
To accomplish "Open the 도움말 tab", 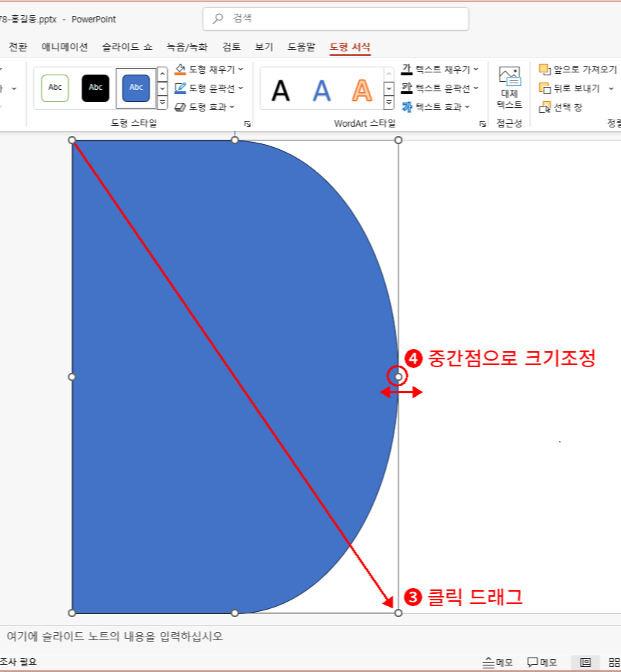I will click(x=301, y=47).
